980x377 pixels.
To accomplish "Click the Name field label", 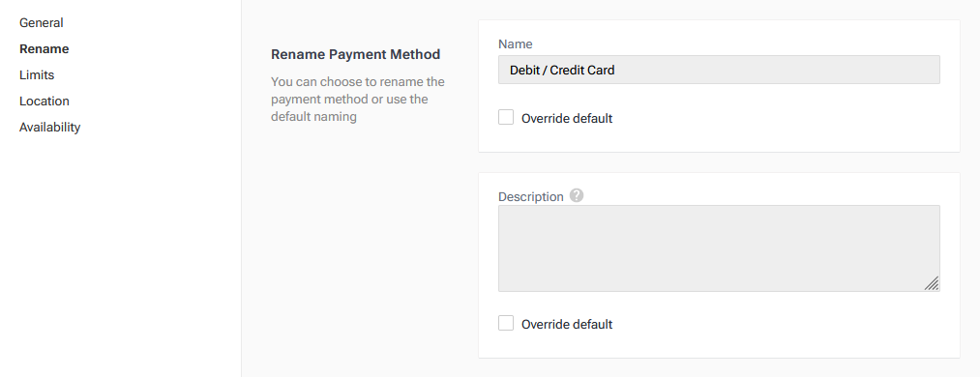I will tap(515, 43).
